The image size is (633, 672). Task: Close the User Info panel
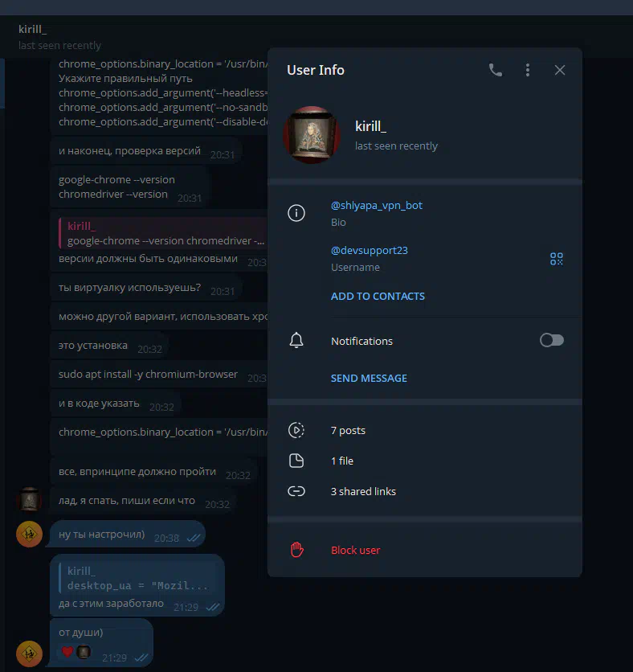pyautogui.click(x=560, y=70)
